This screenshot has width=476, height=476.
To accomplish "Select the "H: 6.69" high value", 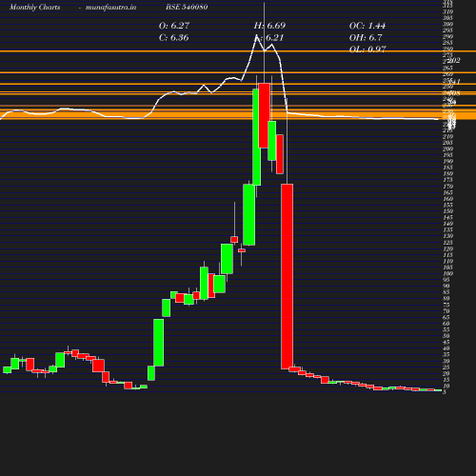I will tap(269, 26).
